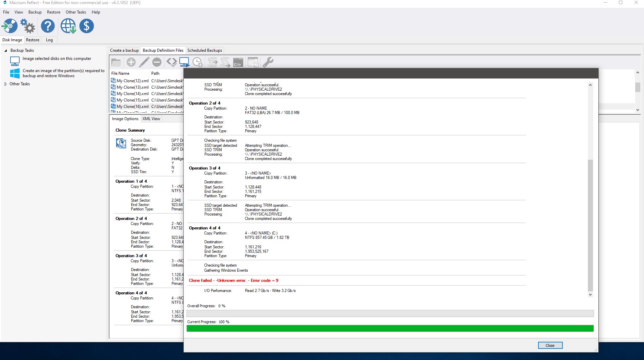Open the View menu
The height and width of the screenshot is (360, 644).
(x=19, y=12)
